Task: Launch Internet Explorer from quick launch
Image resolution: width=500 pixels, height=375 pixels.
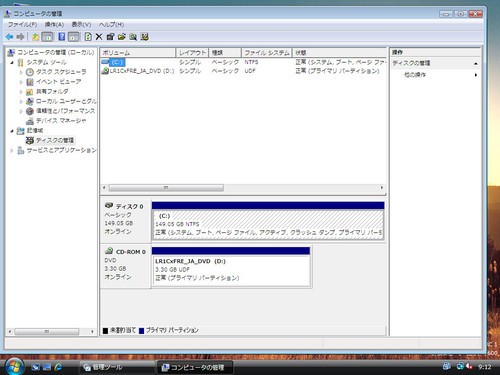Action: (x=58, y=367)
